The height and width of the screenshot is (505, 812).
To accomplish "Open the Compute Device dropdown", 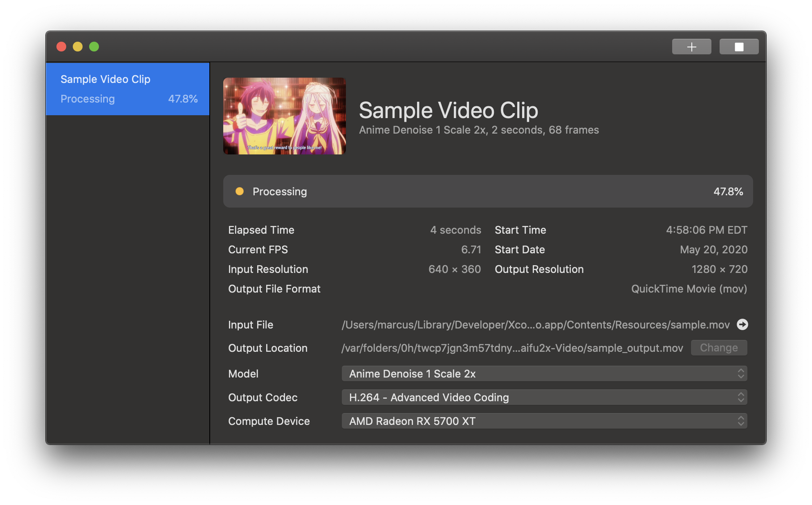I will tap(544, 421).
